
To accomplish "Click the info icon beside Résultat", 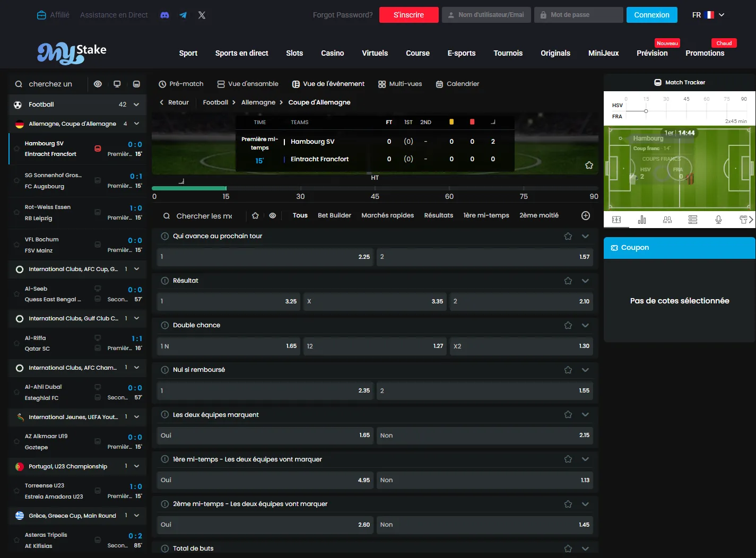I will click(x=165, y=281).
